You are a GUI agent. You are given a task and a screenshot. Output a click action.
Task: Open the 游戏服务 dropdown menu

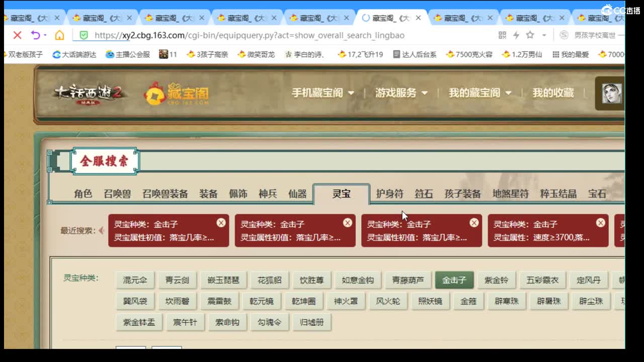398,93
